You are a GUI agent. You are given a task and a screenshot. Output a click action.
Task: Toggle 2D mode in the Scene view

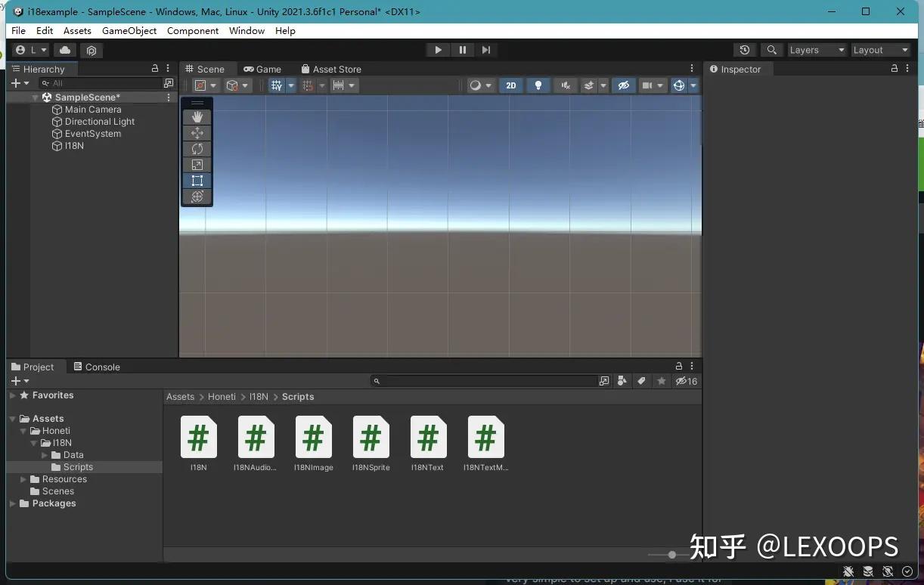click(510, 85)
